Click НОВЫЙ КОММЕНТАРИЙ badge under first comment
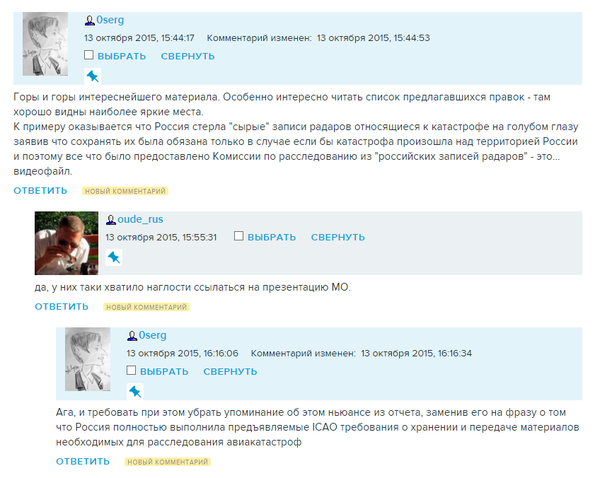This screenshot has height=478, width=600. click(x=125, y=191)
